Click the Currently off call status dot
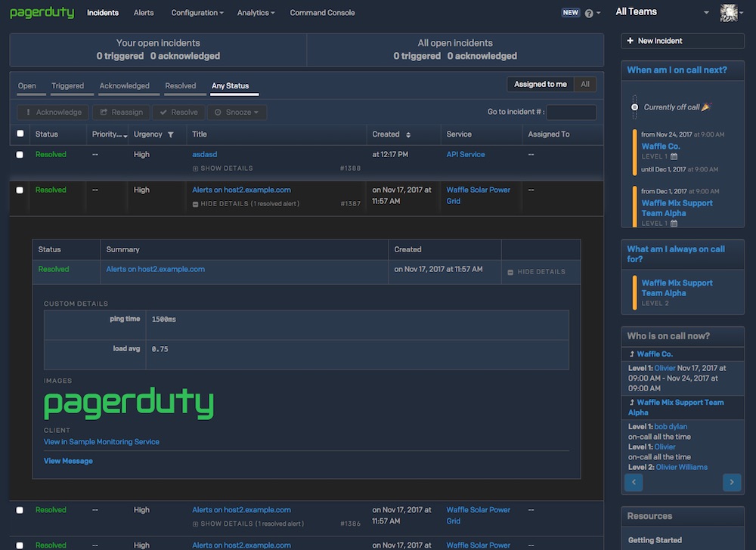The width and height of the screenshot is (756, 550). click(x=634, y=107)
